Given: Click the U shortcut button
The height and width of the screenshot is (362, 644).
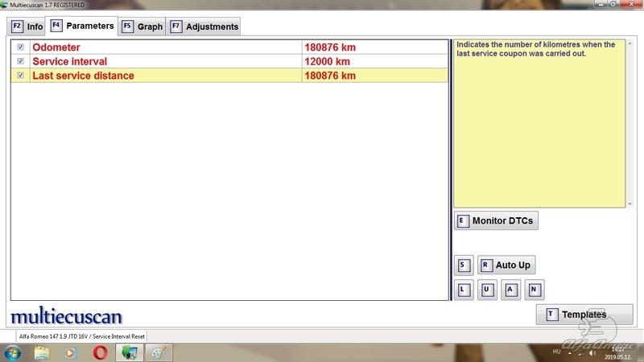Looking at the screenshot, I should tap(487, 290).
